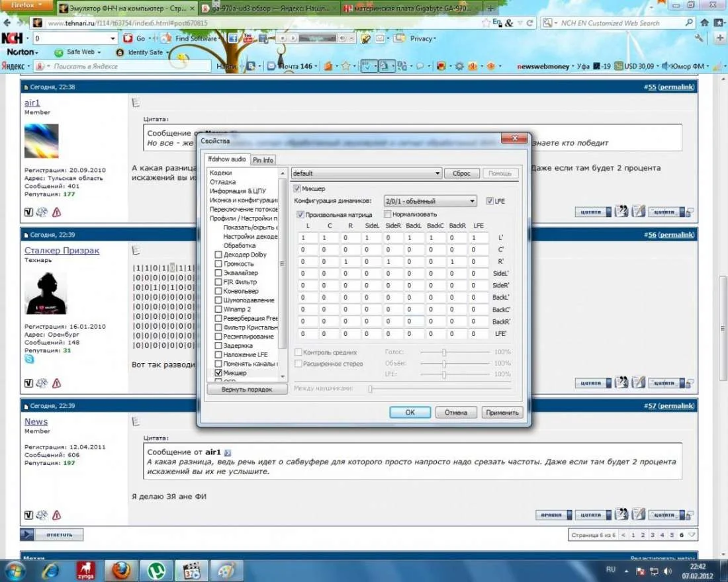This screenshot has height=582, width=728.
Task: Adjust the Объём slider handle
Action: pos(444,363)
